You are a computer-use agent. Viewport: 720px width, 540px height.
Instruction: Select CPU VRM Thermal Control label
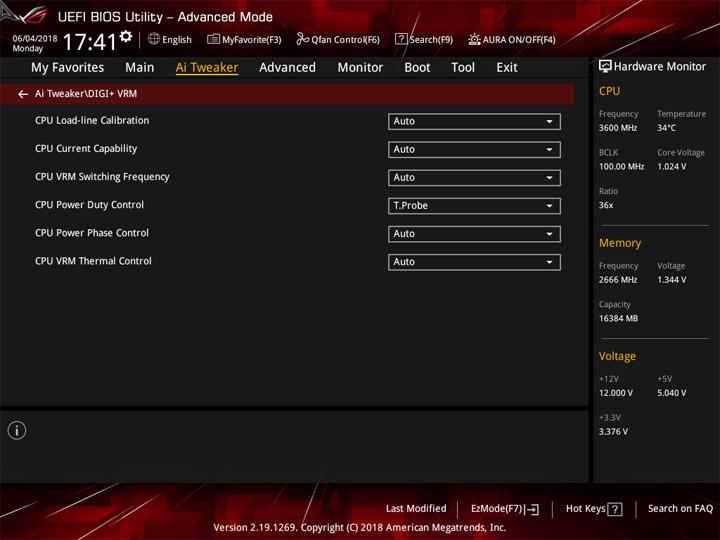point(93,261)
